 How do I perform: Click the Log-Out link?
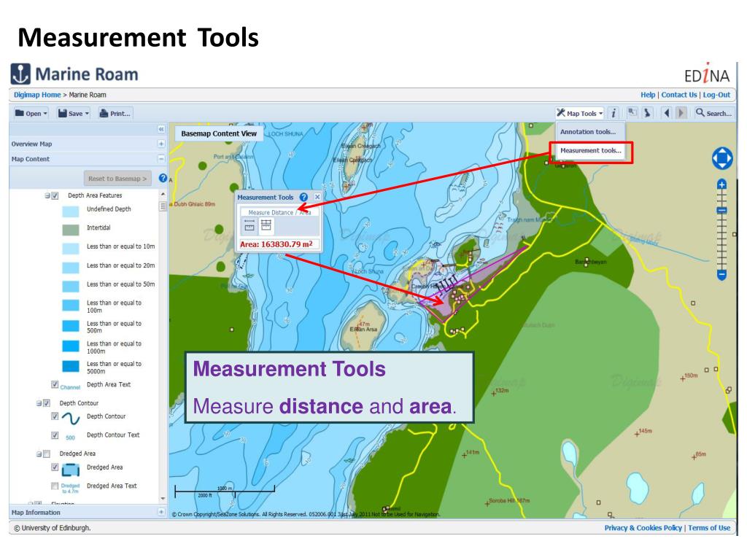[x=716, y=95]
